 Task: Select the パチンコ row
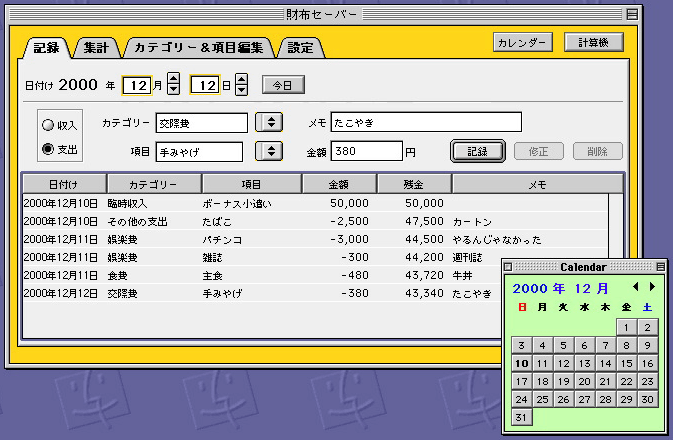315,239
